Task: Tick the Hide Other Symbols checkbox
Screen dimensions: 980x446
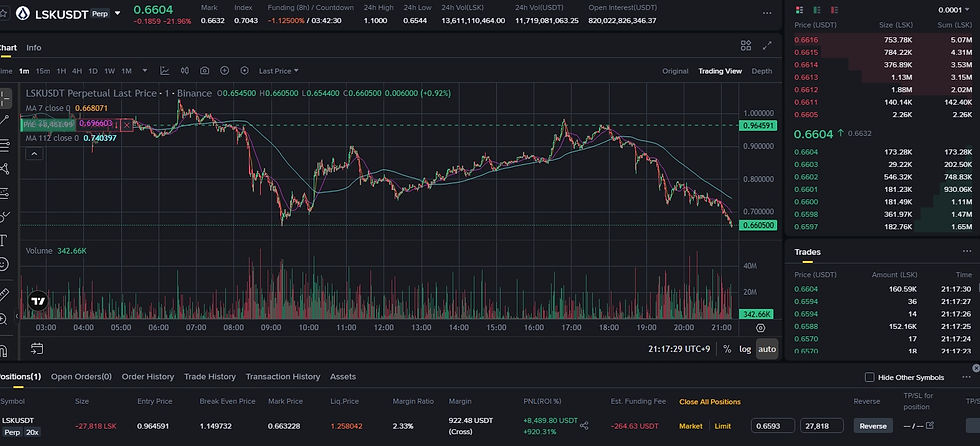Action: [x=869, y=377]
